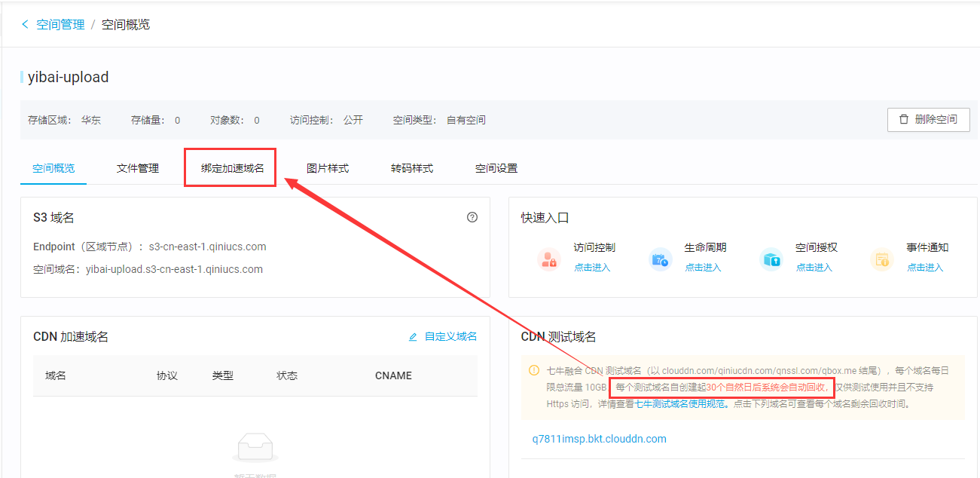The height and width of the screenshot is (478, 980).
Task: Click the warning icon in CDN 测试域名 notice
Action: click(534, 370)
